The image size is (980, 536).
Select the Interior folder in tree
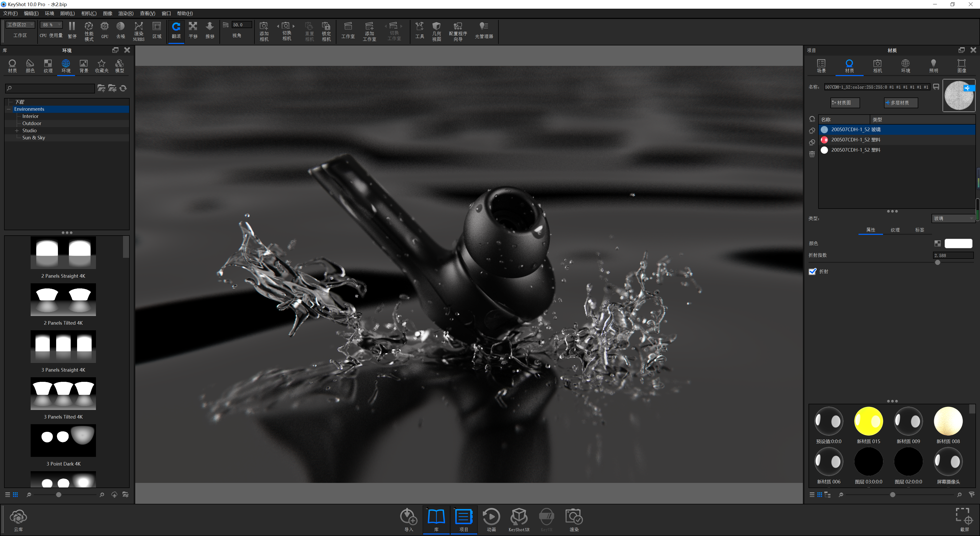30,116
